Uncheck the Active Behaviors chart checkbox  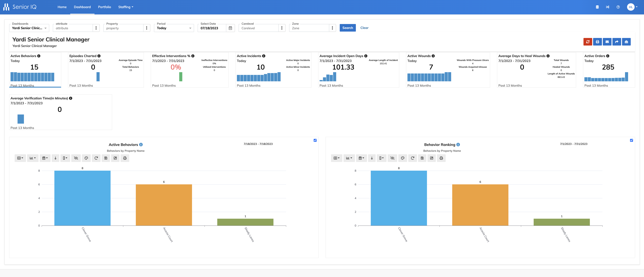click(315, 140)
